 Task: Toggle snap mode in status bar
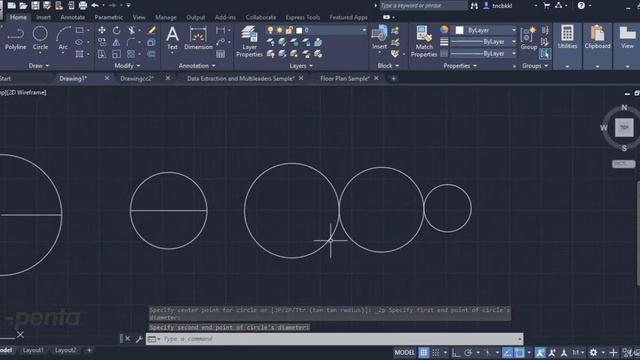436,352
